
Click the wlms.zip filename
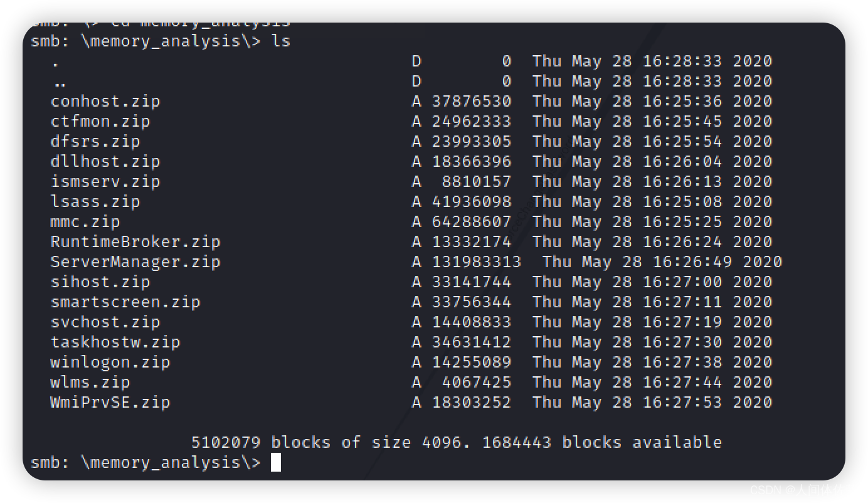coord(90,382)
